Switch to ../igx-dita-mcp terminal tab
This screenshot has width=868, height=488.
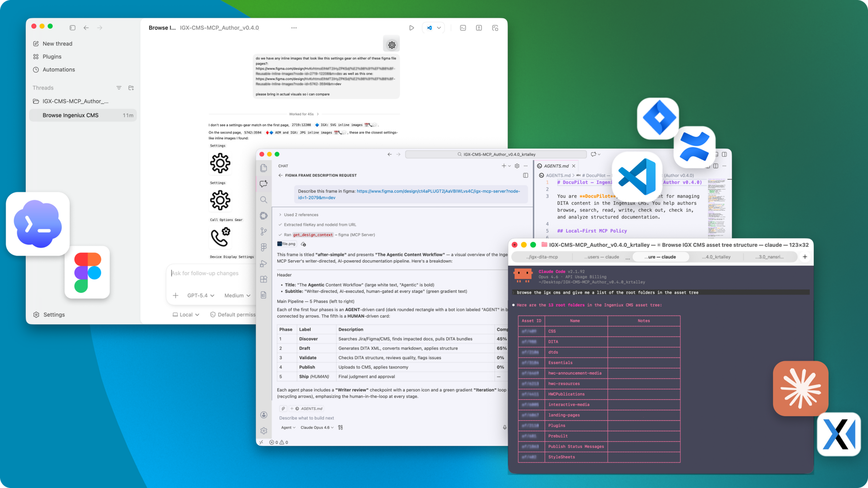[542, 257]
